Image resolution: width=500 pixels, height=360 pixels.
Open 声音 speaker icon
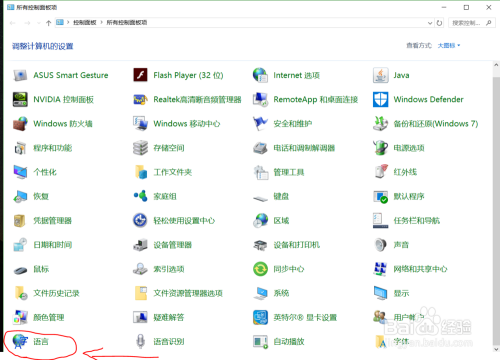(380, 245)
